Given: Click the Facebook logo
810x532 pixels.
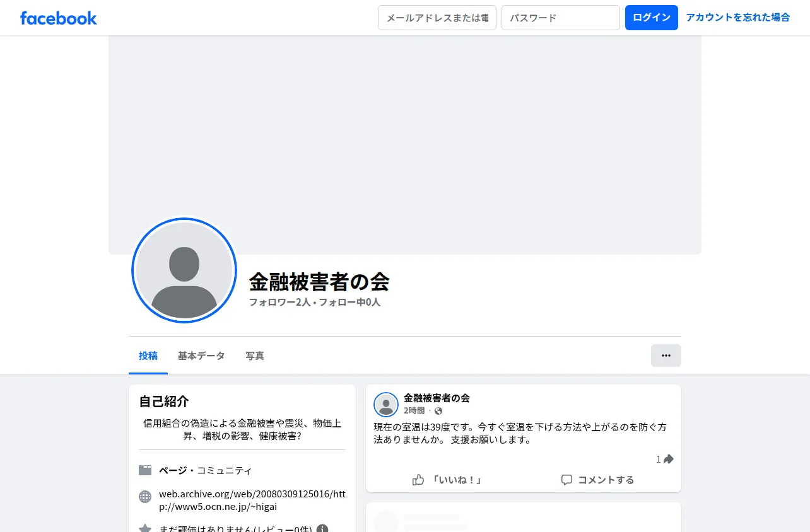Looking at the screenshot, I should pyautogui.click(x=59, y=18).
